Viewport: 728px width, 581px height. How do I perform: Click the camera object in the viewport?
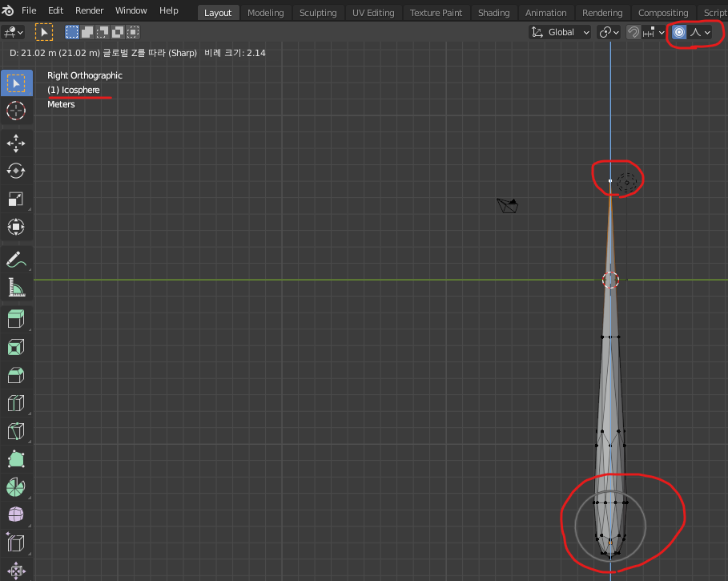pos(508,205)
